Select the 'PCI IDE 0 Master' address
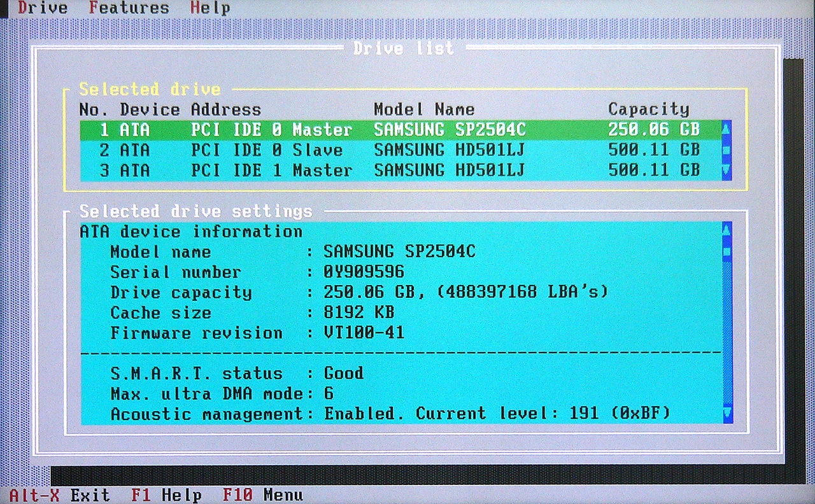This screenshot has width=815, height=504. [x=271, y=130]
